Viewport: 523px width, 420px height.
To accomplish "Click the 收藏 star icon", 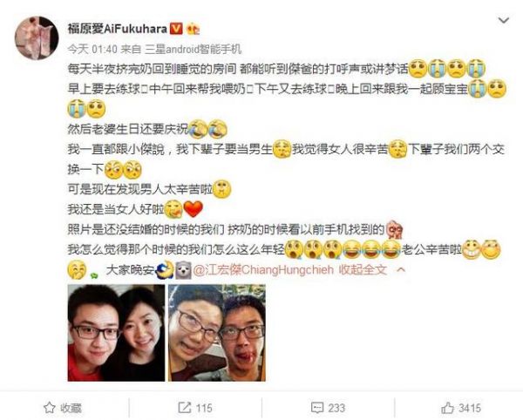I will (x=50, y=407).
